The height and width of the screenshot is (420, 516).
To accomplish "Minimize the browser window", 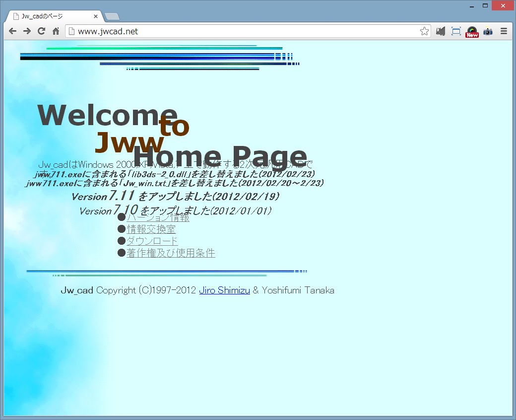I will coord(472,5).
